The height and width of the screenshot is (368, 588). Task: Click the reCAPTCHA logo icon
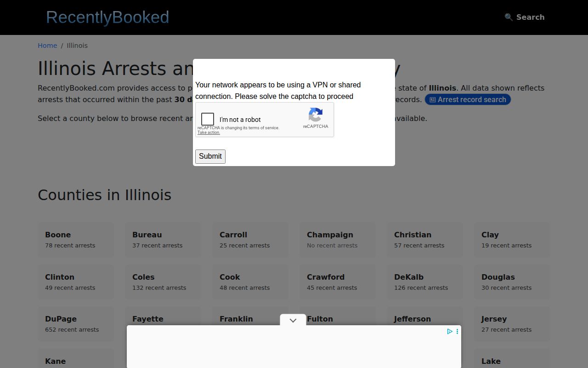[x=316, y=115]
